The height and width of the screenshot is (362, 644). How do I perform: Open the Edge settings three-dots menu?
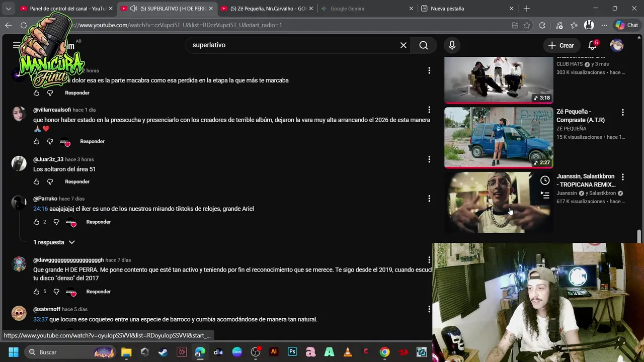(604, 25)
